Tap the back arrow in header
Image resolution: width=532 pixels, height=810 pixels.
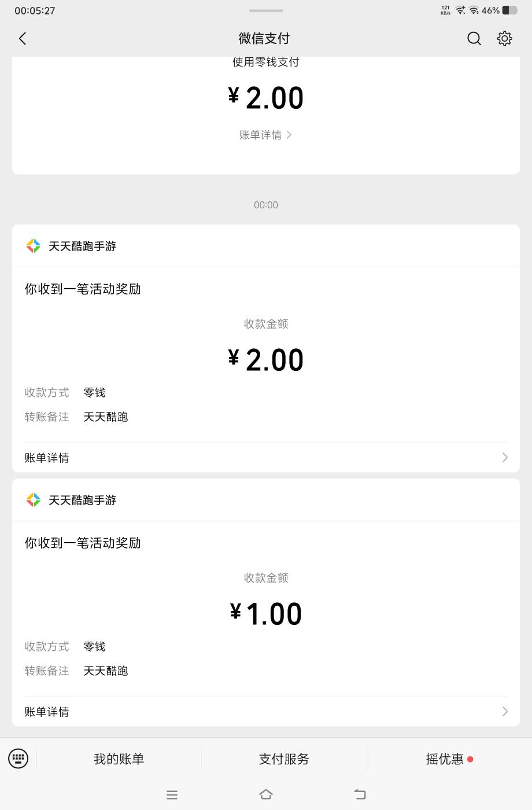coord(23,39)
